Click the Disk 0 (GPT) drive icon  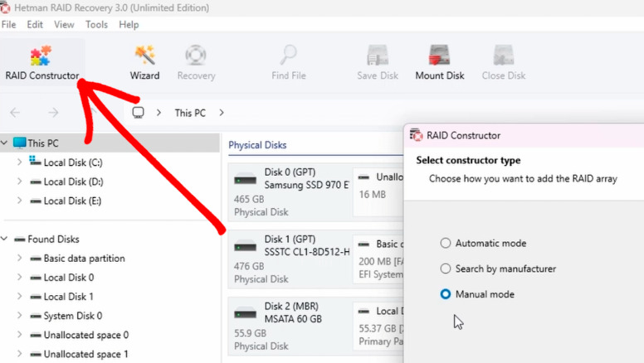pos(245,180)
